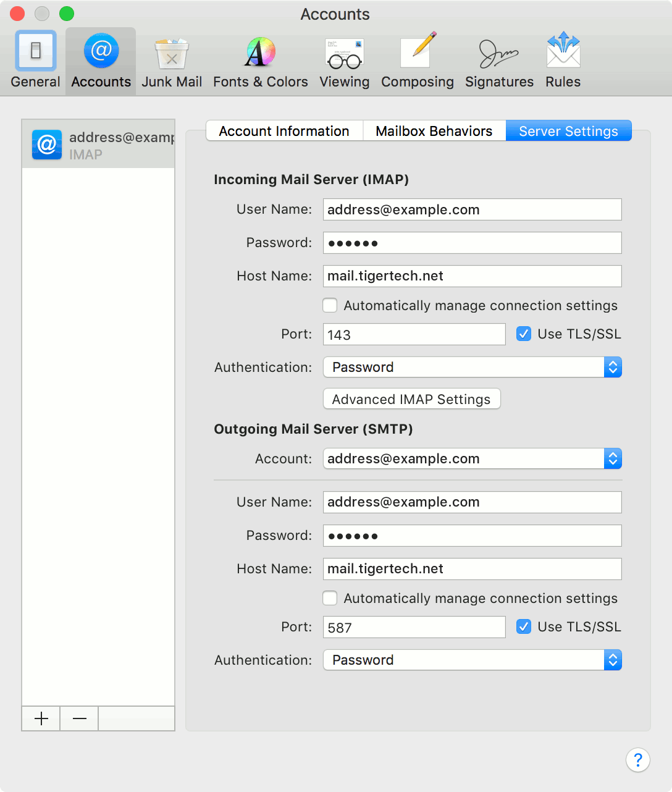The image size is (672, 792).
Task: Add a new account with plus button
Action: click(40, 718)
